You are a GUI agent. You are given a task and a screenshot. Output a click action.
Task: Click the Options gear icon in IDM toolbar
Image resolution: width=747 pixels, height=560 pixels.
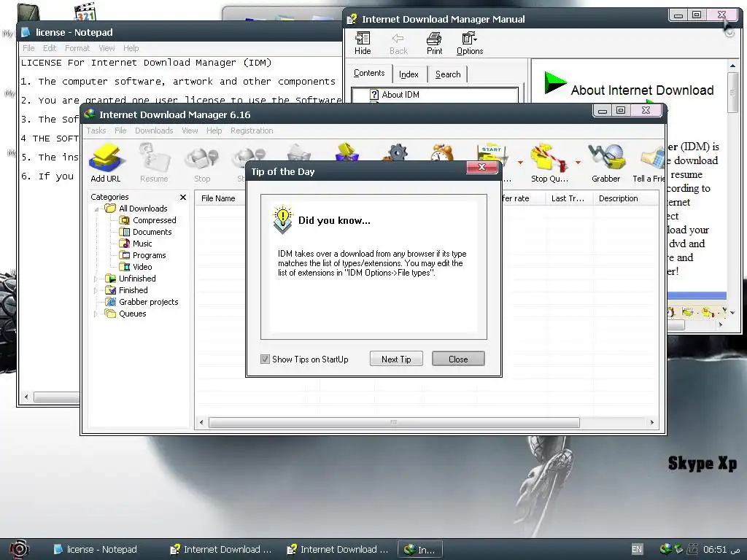[398, 152]
